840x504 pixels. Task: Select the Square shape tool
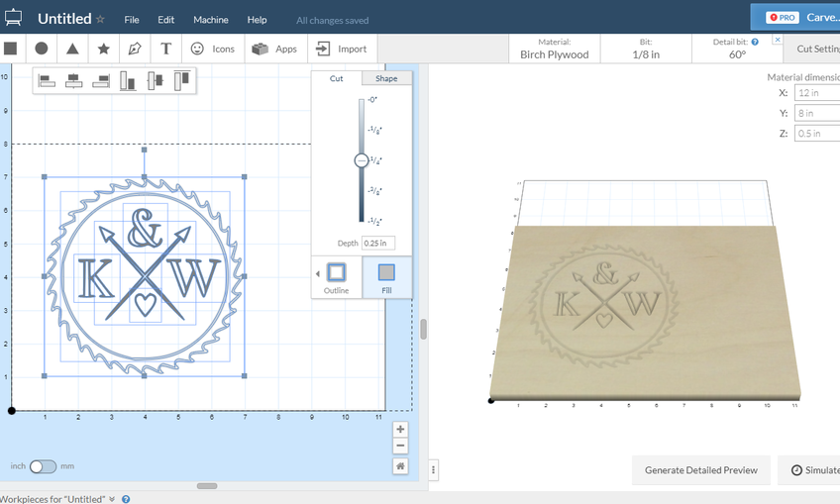tap(11, 49)
